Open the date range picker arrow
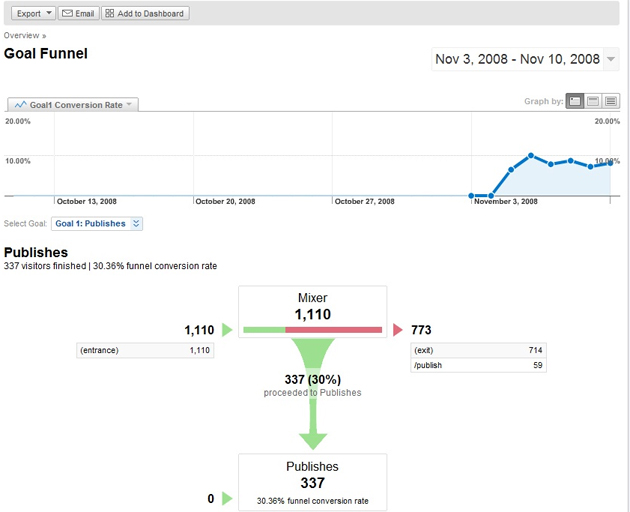Image resolution: width=630 pixels, height=512 pixels. coord(611,59)
